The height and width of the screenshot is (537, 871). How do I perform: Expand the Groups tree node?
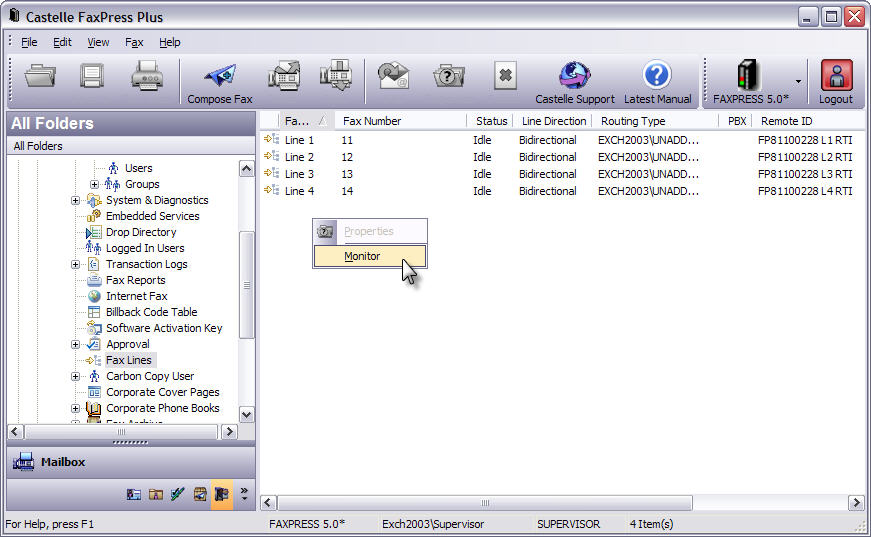(94, 184)
